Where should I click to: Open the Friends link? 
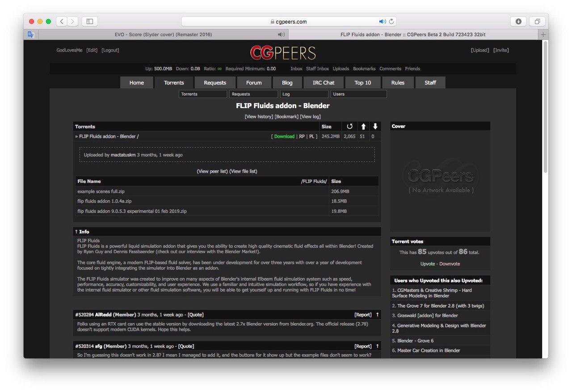coord(412,69)
